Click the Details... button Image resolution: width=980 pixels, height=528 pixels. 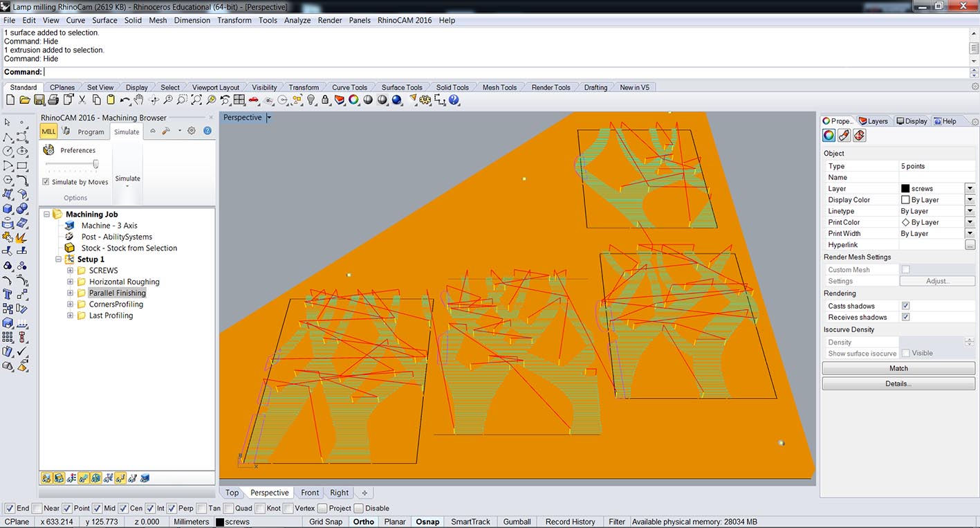(898, 383)
